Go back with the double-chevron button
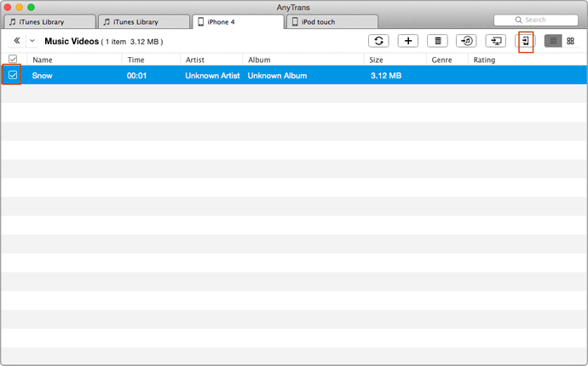The width and height of the screenshot is (588, 366). click(x=17, y=41)
